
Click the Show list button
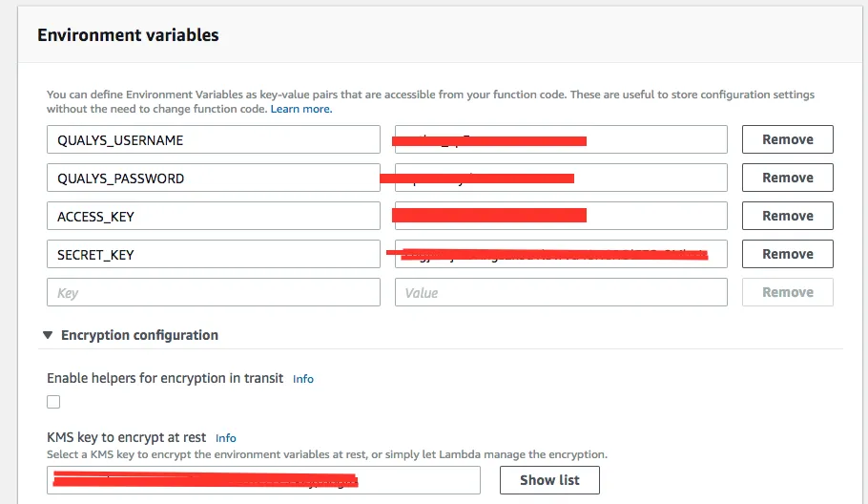click(x=549, y=480)
